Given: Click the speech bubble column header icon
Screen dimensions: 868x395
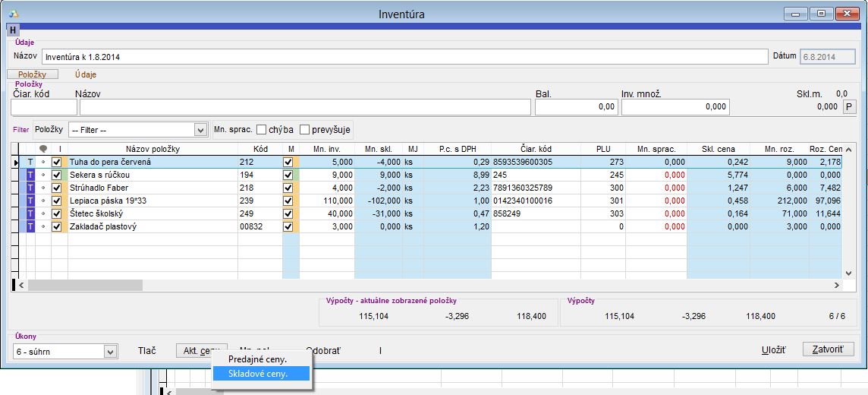Looking at the screenshot, I should 42,149.
